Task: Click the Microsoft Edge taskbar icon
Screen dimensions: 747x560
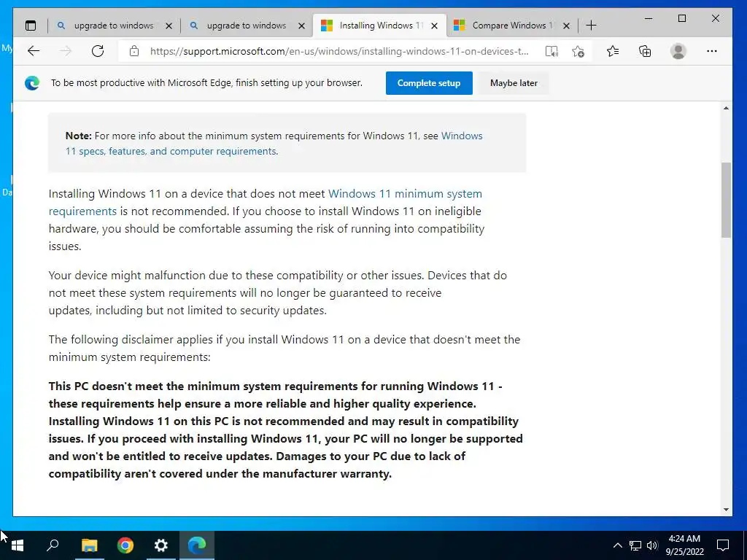Action: 197,545
